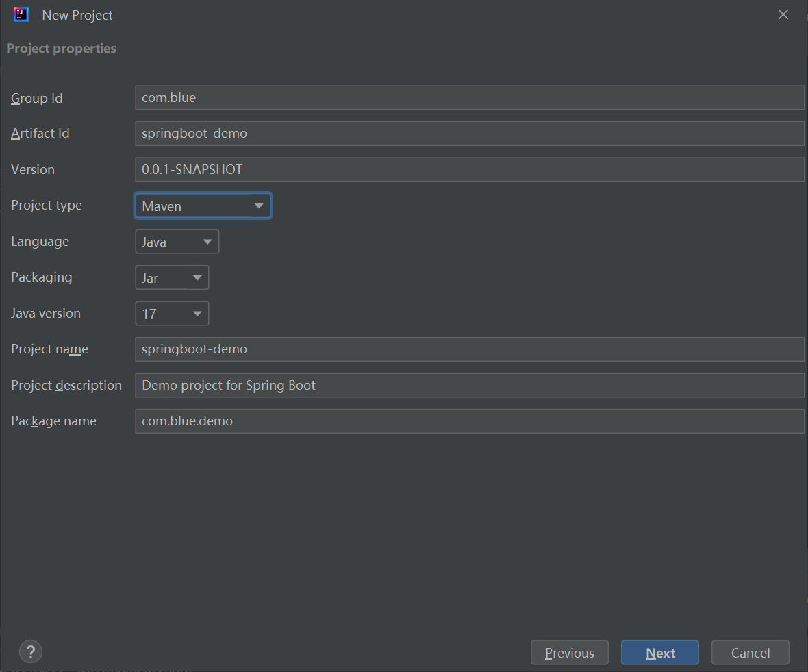This screenshot has width=808, height=672.
Task: Click the Version field 0.0.1-SNAPSHOT
Action: click(x=470, y=170)
